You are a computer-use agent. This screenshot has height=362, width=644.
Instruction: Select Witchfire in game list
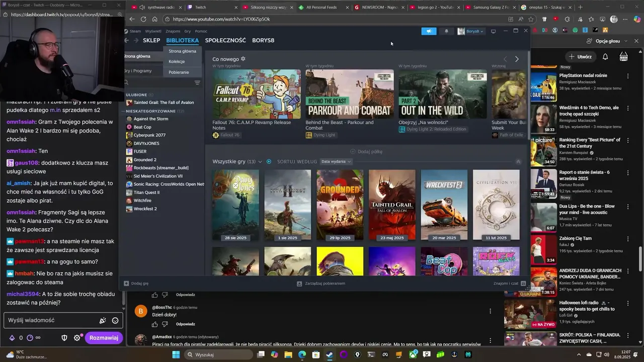tap(142, 201)
